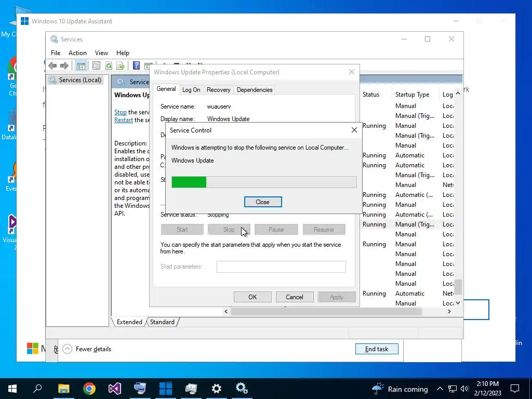Click the Export List toolbar icon

pyautogui.click(x=121, y=65)
